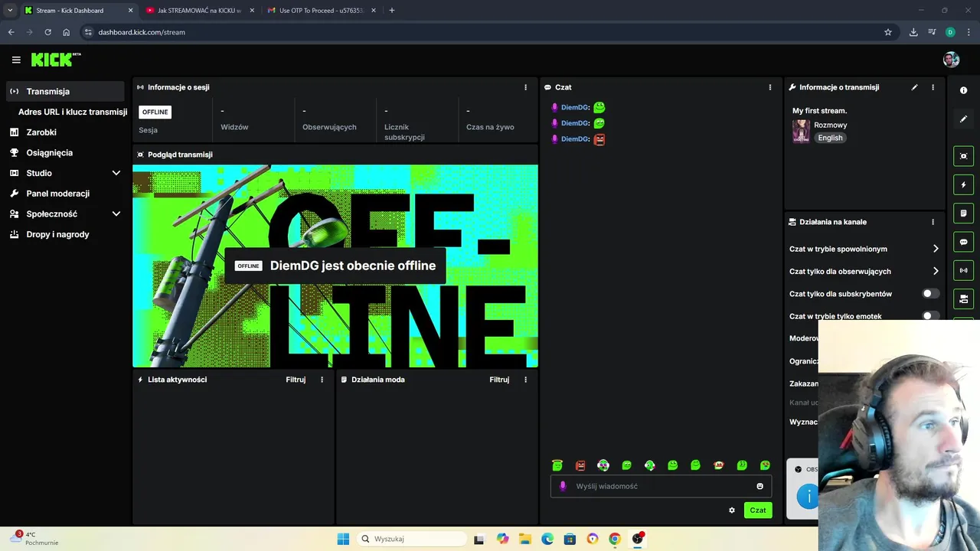Select Transmisja in the sidebar
980x551 pixels.
click(x=65, y=91)
